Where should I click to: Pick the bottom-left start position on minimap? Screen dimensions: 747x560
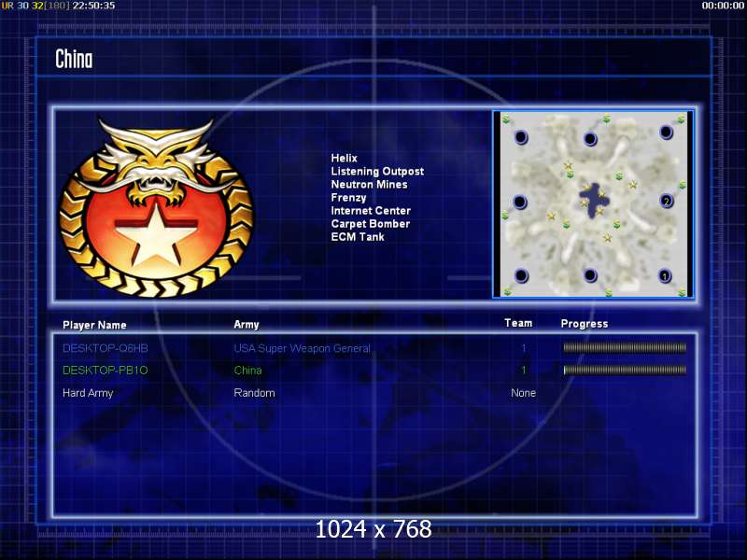(x=521, y=275)
